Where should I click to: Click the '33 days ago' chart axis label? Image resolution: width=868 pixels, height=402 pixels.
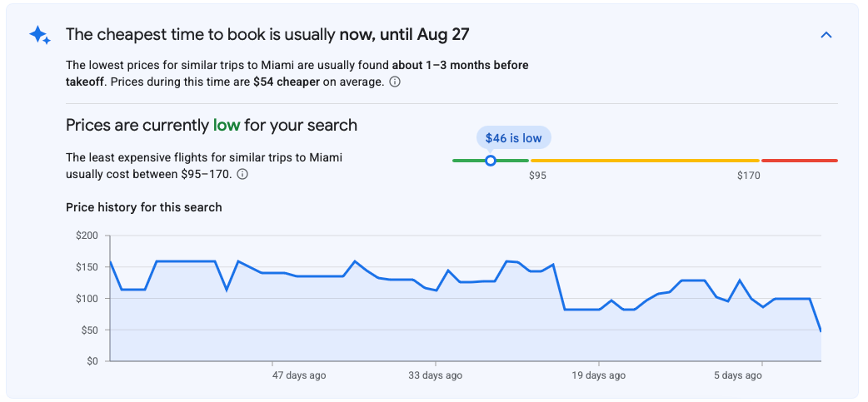tap(436, 375)
